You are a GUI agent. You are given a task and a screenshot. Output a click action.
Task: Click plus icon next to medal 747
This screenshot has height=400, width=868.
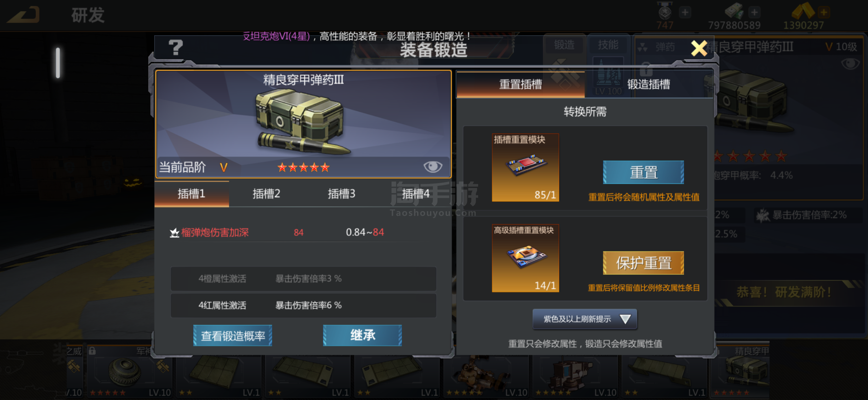[x=685, y=13]
